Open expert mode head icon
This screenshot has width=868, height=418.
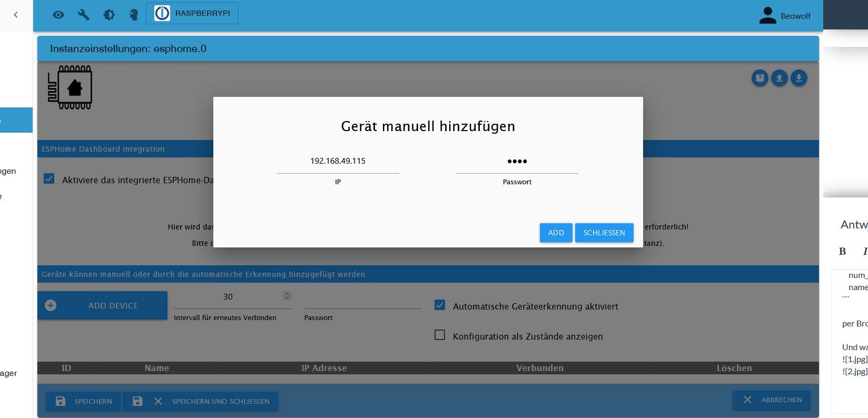(134, 15)
